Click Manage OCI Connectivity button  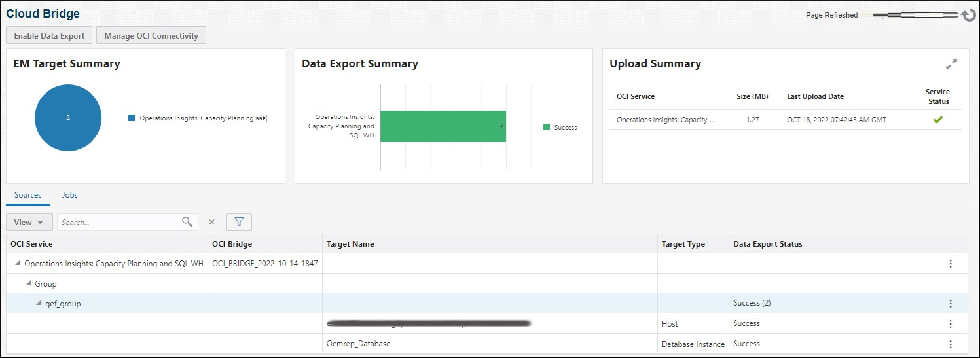point(151,35)
